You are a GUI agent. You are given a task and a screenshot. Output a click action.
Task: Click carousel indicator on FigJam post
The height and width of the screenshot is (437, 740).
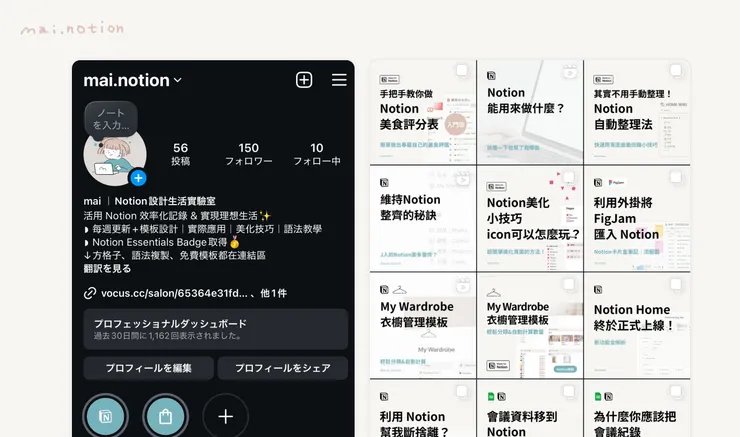click(x=676, y=177)
